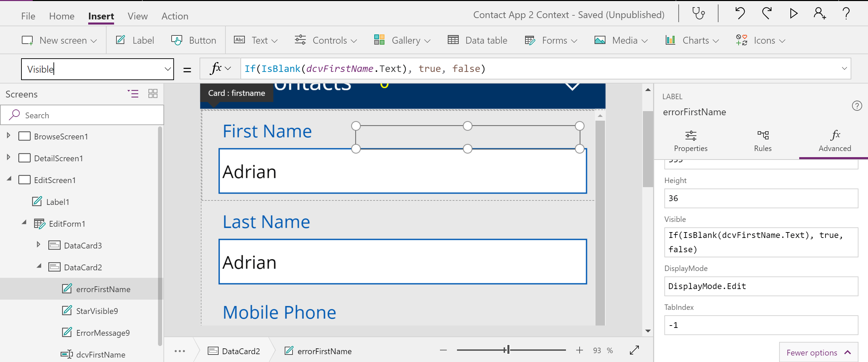Expand the formula bar with chevron
Image resolution: width=868 pixels, height=362 pixels.
[x=844, y=69]
